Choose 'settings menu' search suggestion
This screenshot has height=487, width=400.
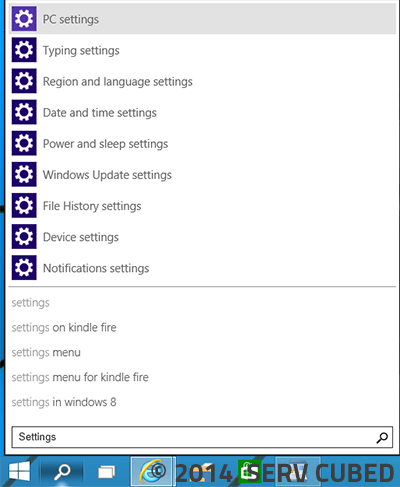click(x=46, y=353)
